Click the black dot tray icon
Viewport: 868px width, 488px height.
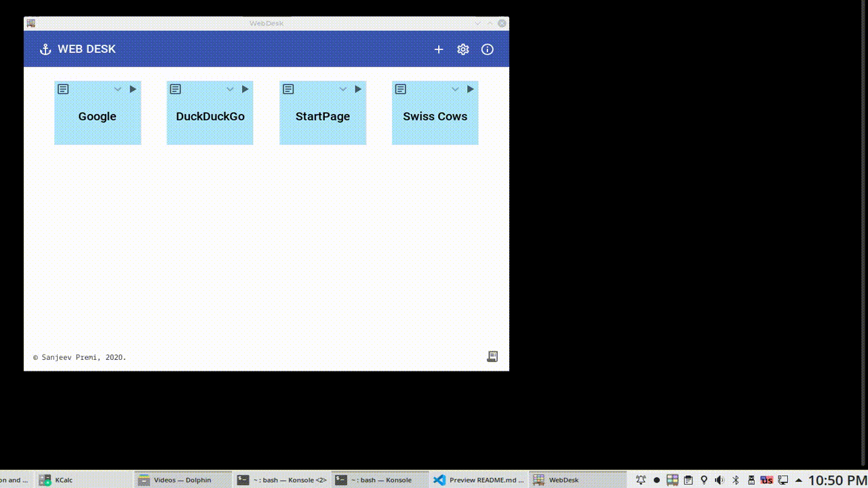coord(656,480)
